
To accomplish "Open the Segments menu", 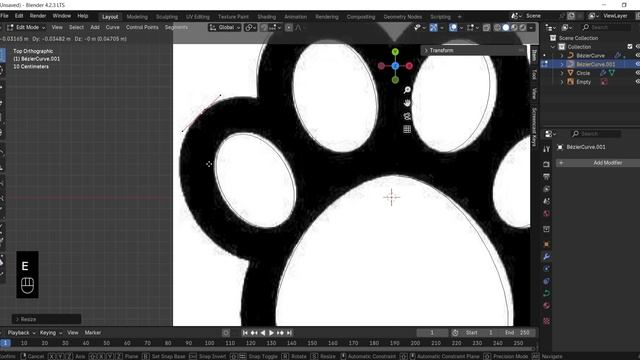I will [x=176, y=27].
